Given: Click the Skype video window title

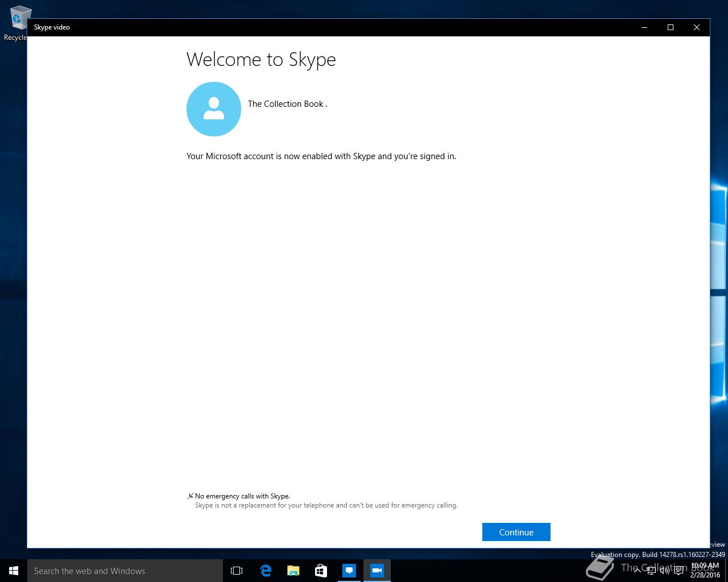Looking at the screenshot, I should (x=52, y=27).
